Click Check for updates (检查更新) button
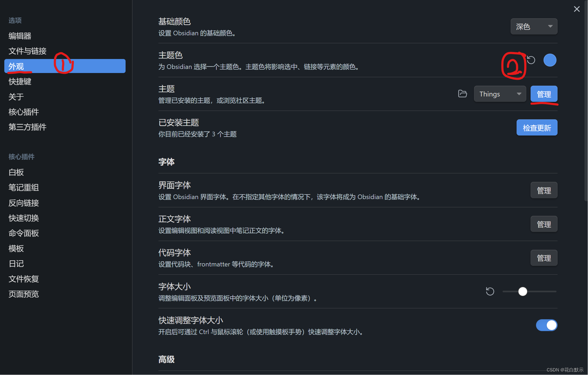 [537, 127]
